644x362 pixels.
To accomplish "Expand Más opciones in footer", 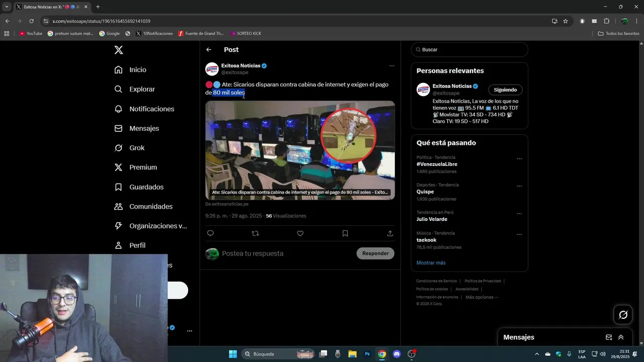I will click(x=482, y=297).
